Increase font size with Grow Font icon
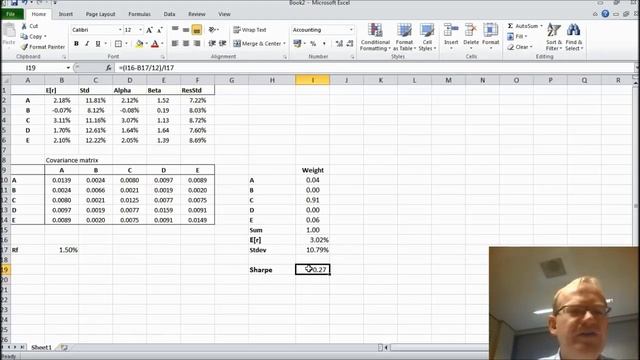Viewport: 640px width, 360px height. 149,30
